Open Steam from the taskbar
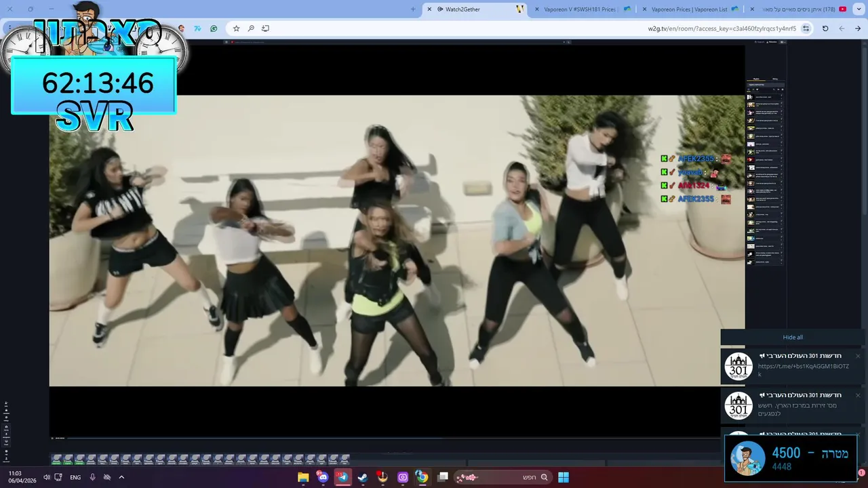 click(363, 477)
